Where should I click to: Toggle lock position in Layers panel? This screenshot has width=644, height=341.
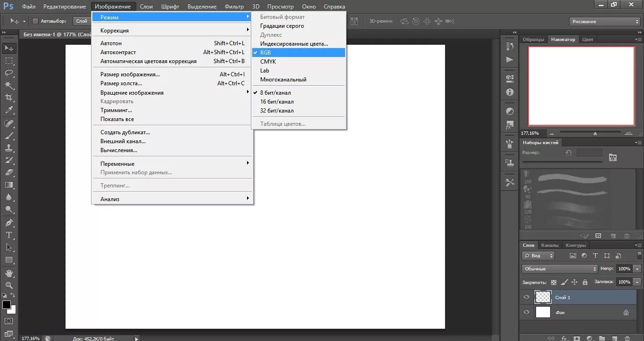(x=574, y=282)
